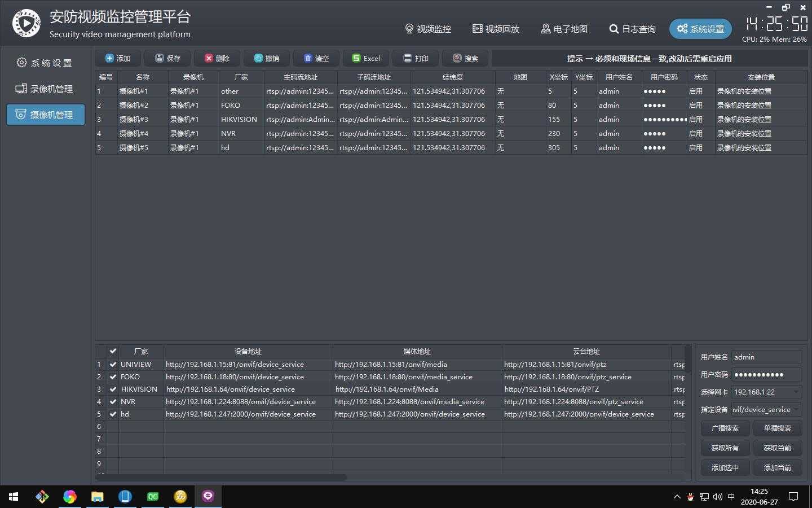The width and height of the screenshot is (812, 508).
Task: Click the 撤销 (undo) toolbar button
Action: (267, 58)
